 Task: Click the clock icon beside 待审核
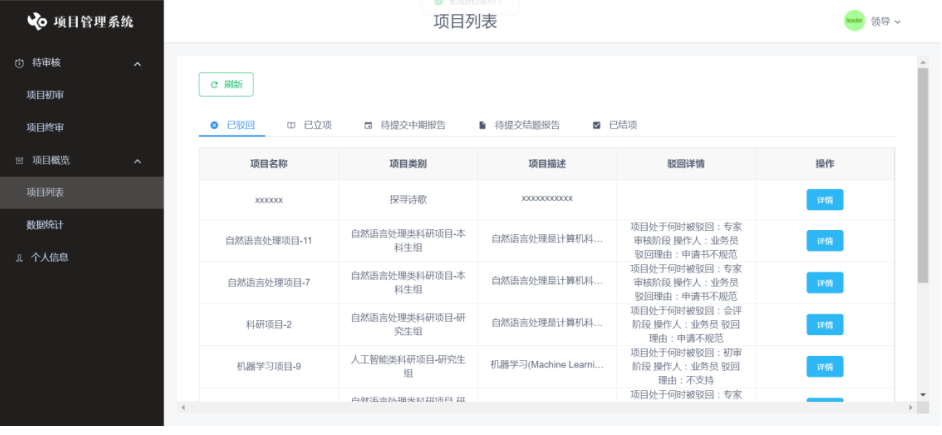pyautogui.click(x=19, y=63)
